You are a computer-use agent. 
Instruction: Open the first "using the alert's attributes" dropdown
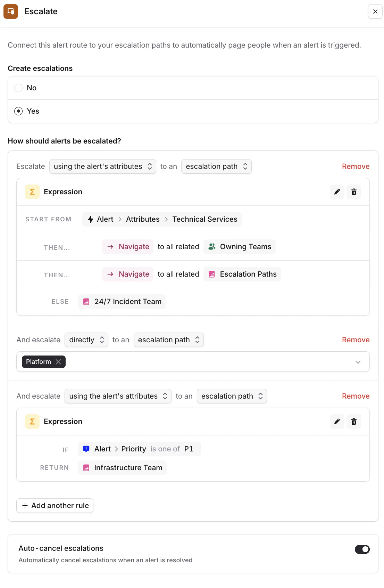click(103, 166)
